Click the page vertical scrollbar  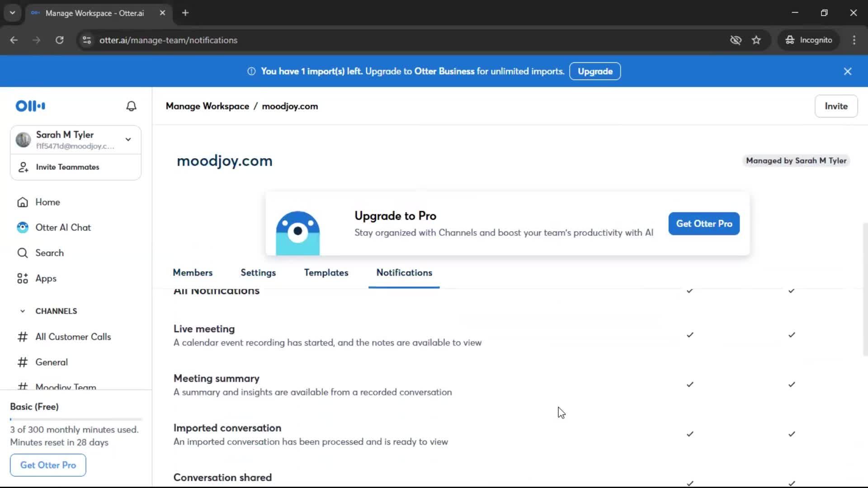[864, 289]
